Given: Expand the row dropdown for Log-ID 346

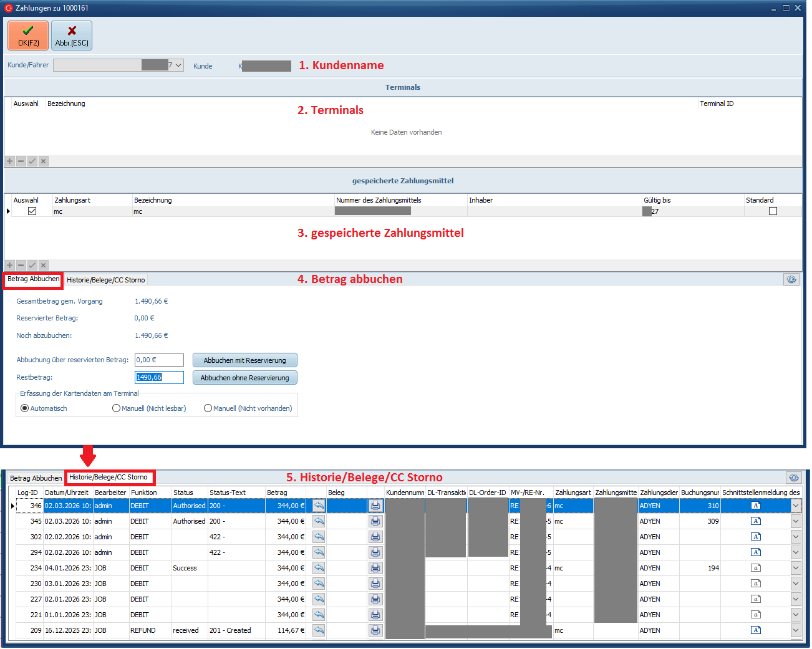Looking at the screenshot, I should pos(796,506).
